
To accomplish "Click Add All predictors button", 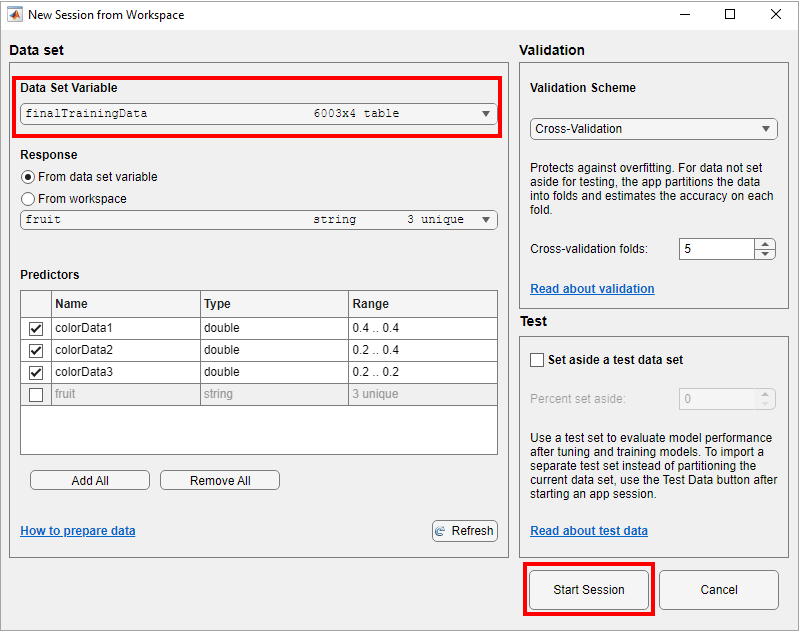I will coord(90,481).
